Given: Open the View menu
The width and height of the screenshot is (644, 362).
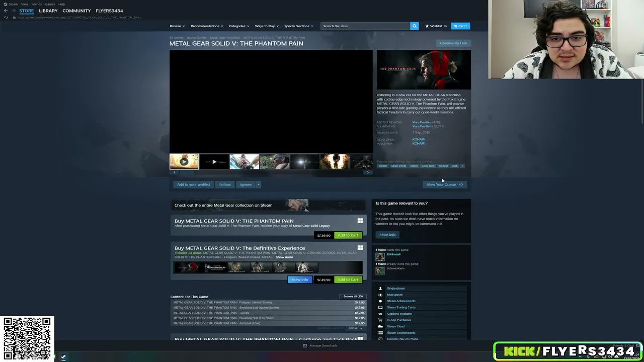Looking at the screenshot, I should coord(24,4).
